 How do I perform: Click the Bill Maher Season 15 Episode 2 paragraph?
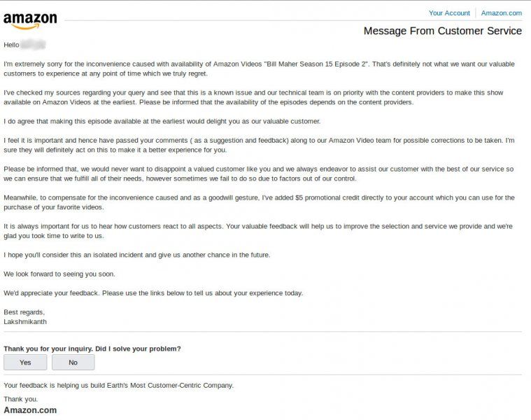(x=259, y=69)
